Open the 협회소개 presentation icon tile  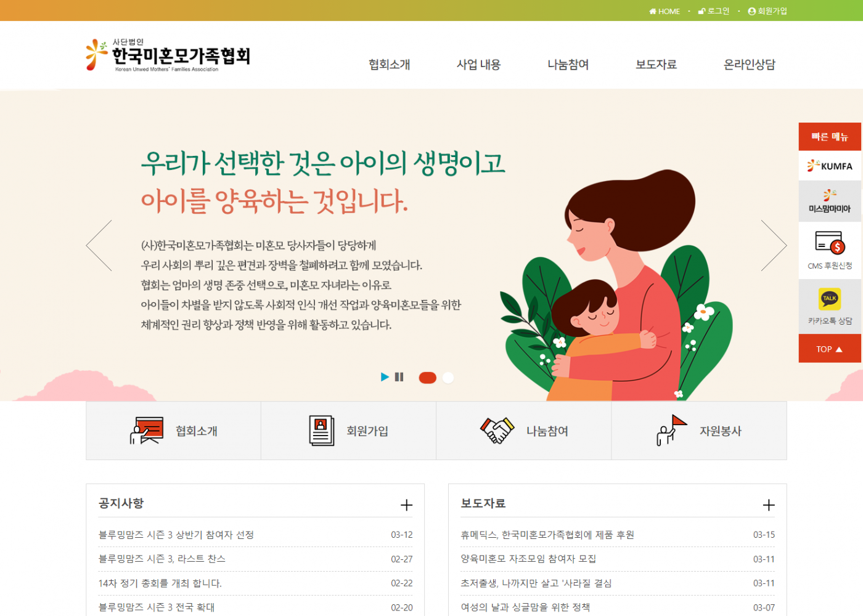click(x=147, y=431)
